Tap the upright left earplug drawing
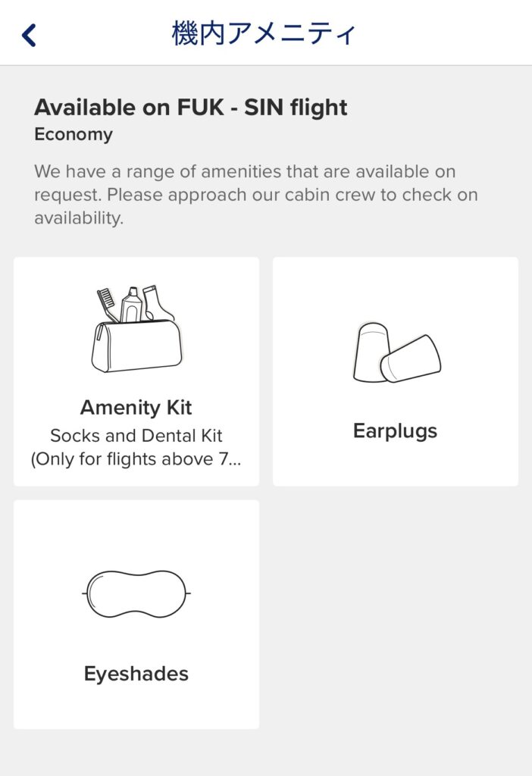This screenshot has width=532, height=776. point(371,352)
